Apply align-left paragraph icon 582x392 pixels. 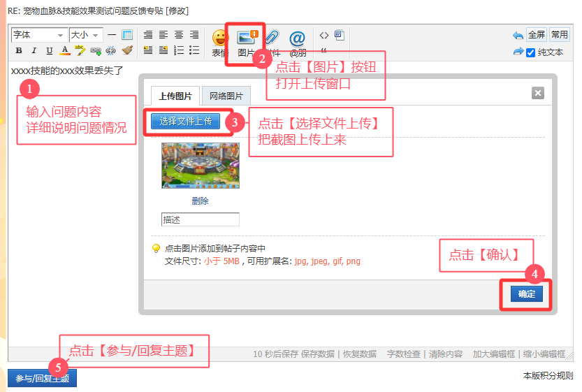pyautogui.click(x=163, y=35)
